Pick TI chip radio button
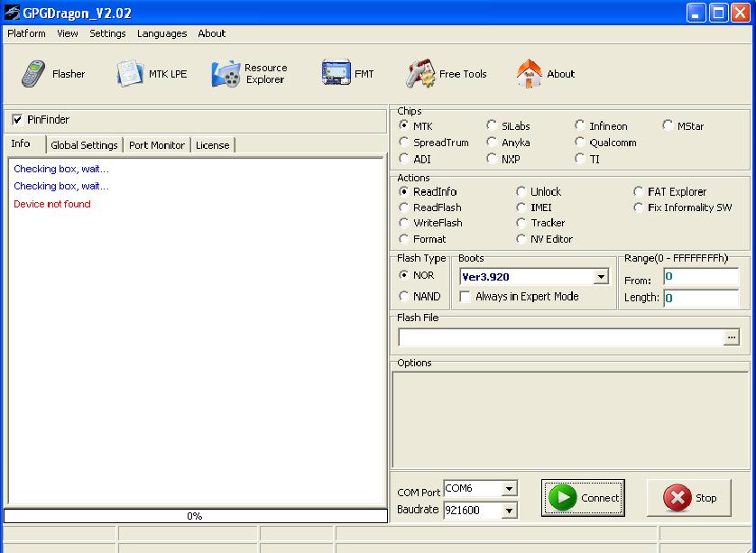The width and height of the screenshot is (756, 553). pos(579,159)
